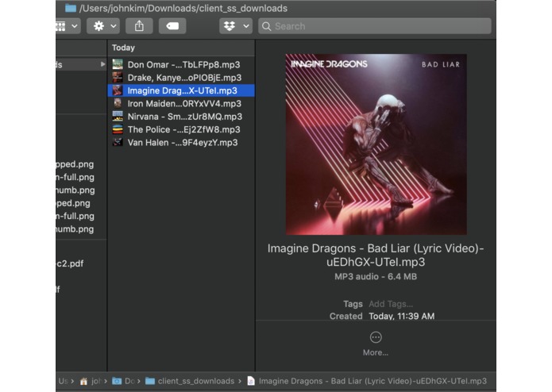552x392 pixels.
Task: Click Don Omar album art icon
Action: click(118, 64)
